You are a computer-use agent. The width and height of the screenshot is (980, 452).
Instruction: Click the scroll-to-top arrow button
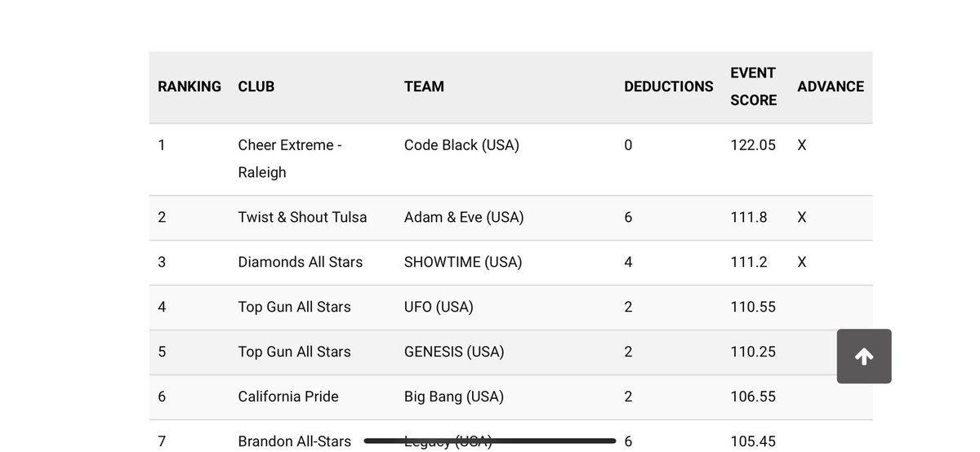(x=864, y=357)
